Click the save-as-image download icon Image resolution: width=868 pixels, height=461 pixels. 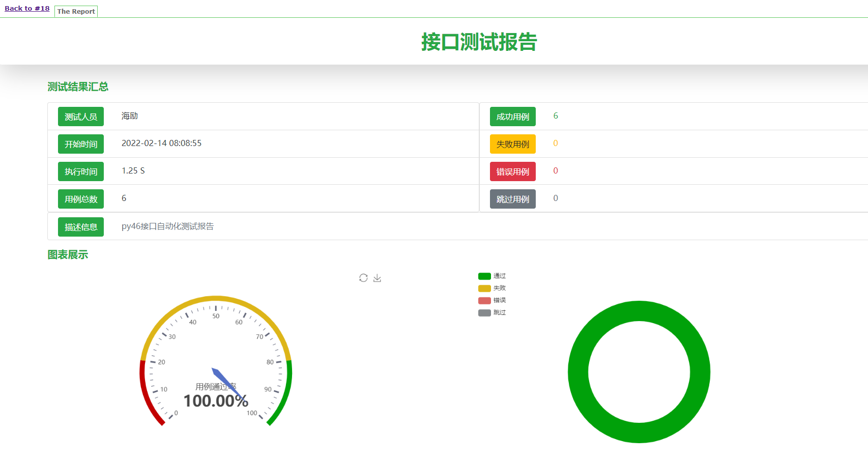tap(377, 278)
